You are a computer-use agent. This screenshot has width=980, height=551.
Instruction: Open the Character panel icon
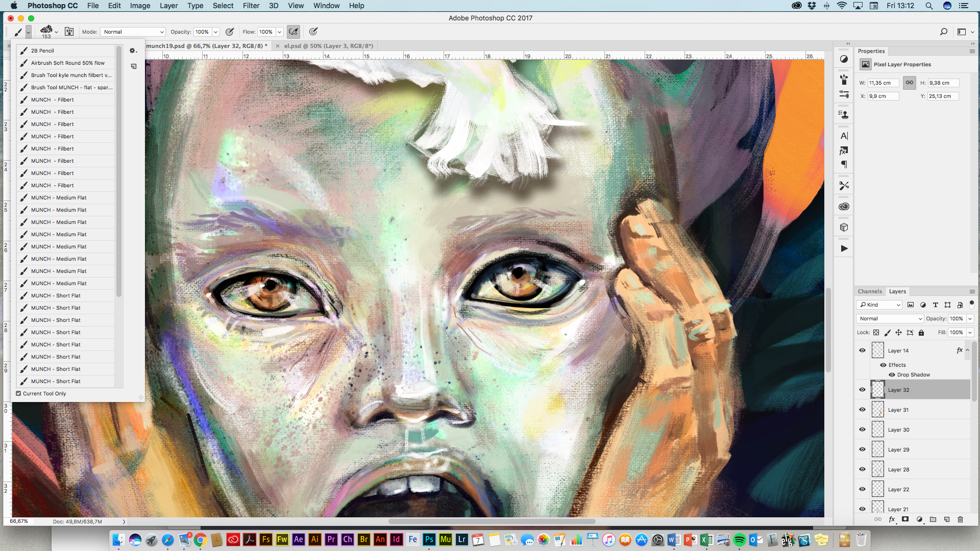844,136
